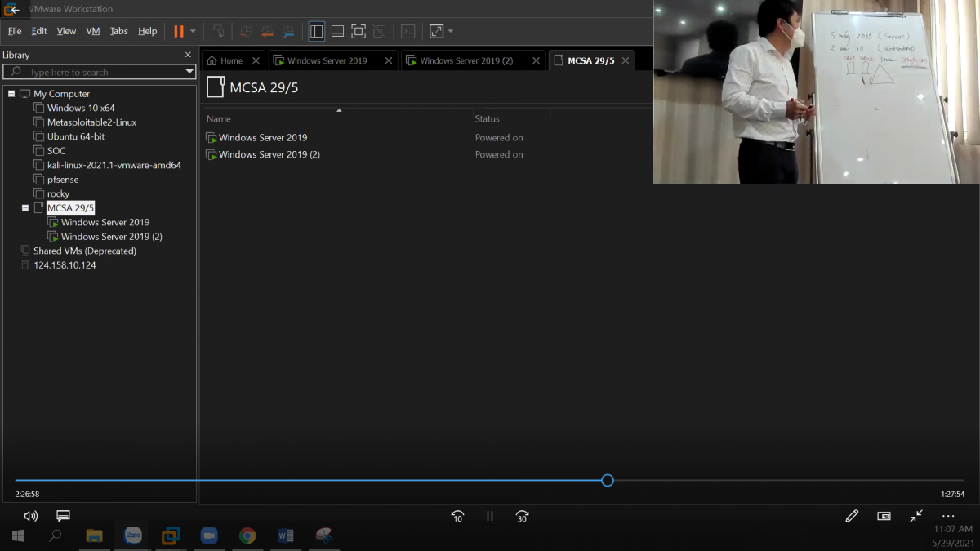The width and height of the screenshot is (980, 551).
Task: Exit full screen using the arrows icon
Action: pyautogui.click(x=916, y=516)
